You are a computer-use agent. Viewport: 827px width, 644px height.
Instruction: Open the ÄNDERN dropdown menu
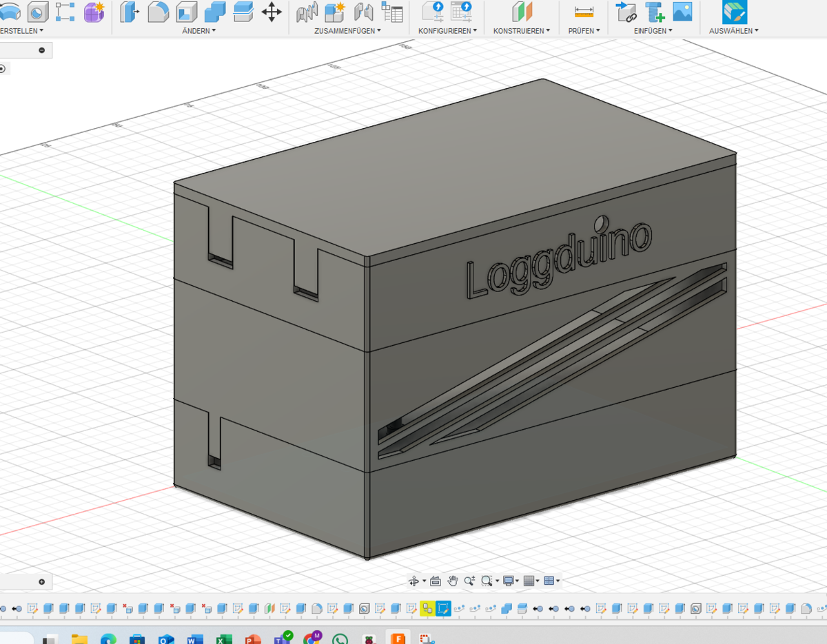tap(199, 31)
